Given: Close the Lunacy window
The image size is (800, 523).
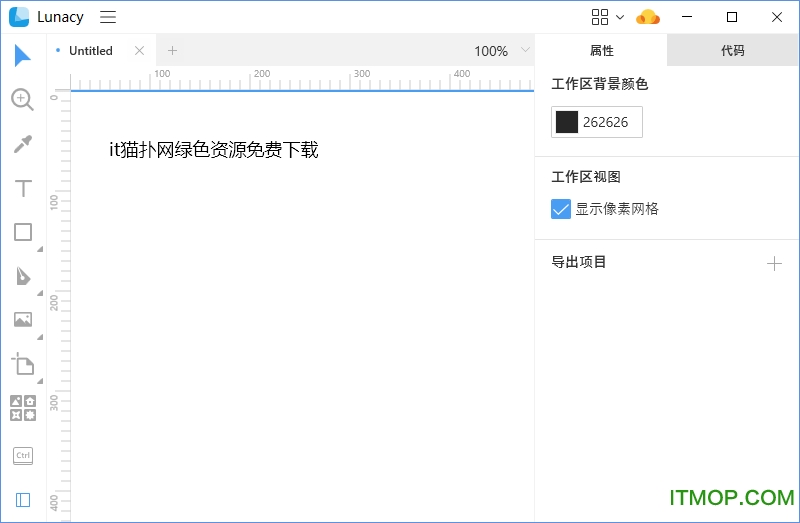Looking at the screenshot, I should 777,17.
